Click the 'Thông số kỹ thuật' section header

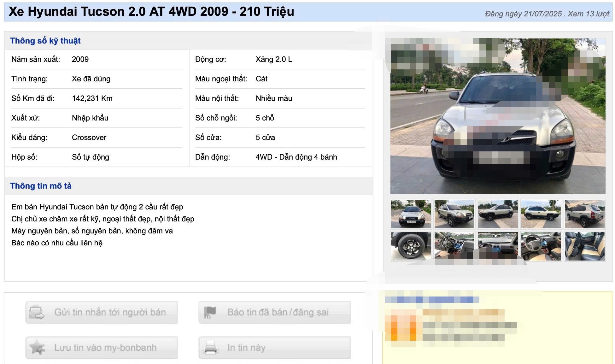[x=45, y=41]
